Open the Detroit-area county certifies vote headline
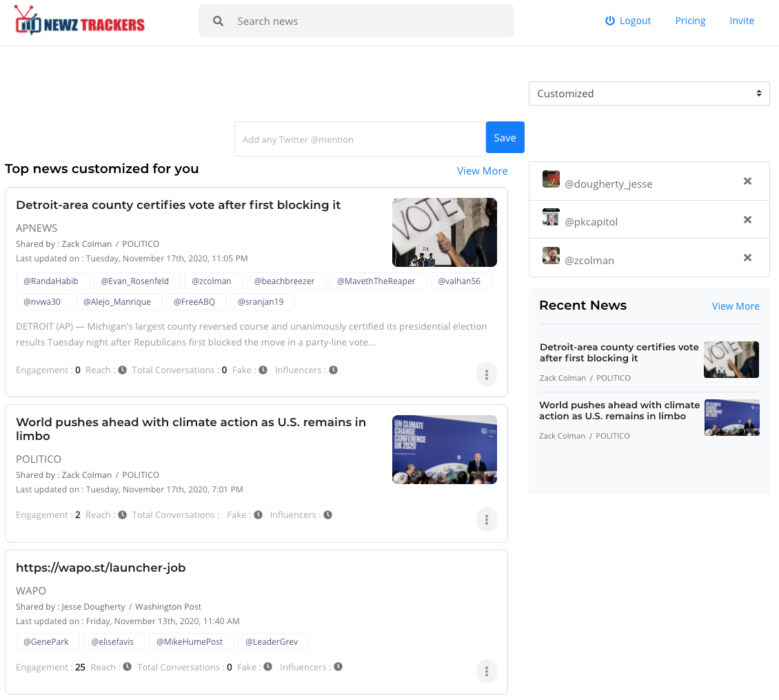Image resolution: width=779 pixels, height=700 pixels. [178, 205]
